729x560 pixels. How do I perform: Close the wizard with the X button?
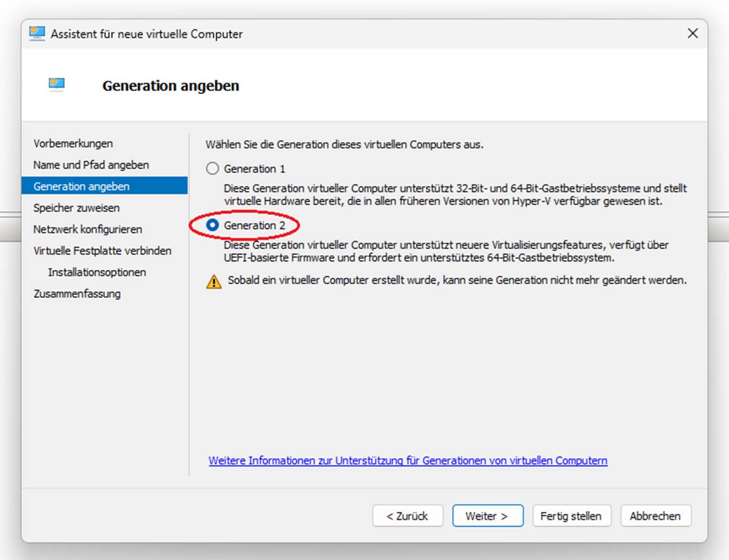(692, 34)
